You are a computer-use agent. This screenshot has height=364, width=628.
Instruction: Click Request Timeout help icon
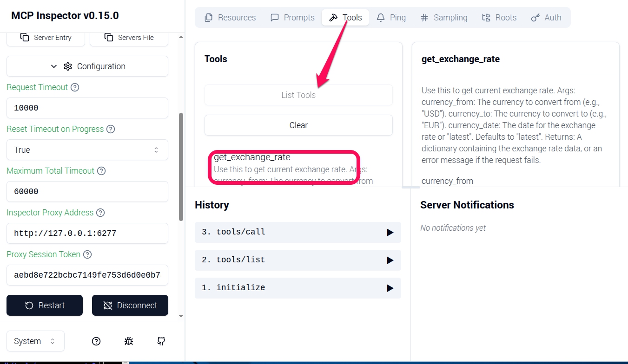click(74, 87)
